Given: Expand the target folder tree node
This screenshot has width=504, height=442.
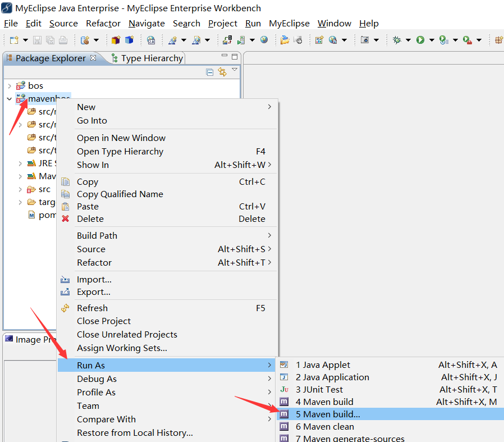Looking at the screenshot, I should (20, 202).
